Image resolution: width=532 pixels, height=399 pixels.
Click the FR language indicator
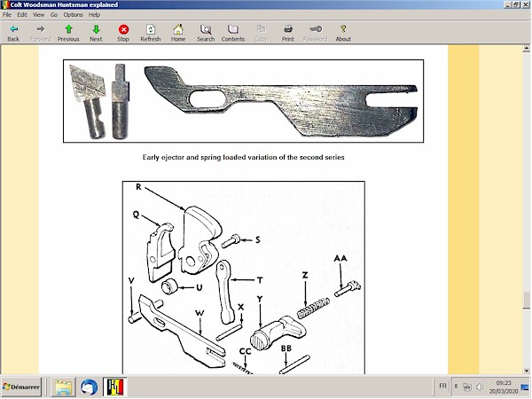click(442, 386)
